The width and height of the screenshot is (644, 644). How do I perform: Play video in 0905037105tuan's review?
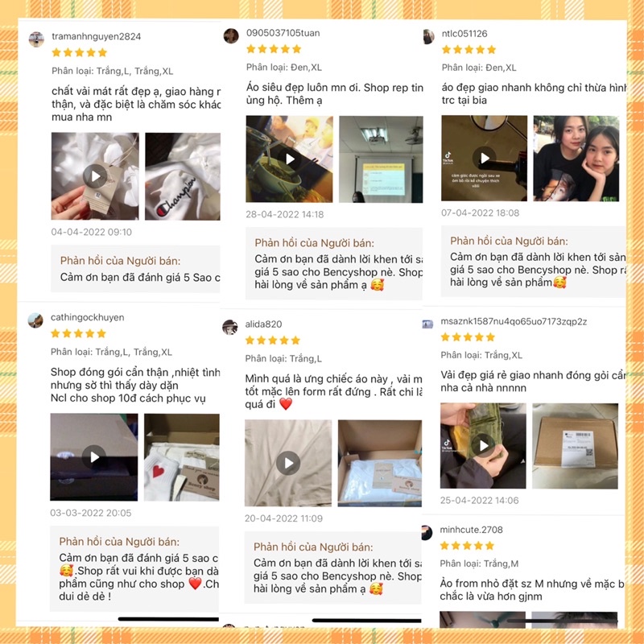coord(290,159)
